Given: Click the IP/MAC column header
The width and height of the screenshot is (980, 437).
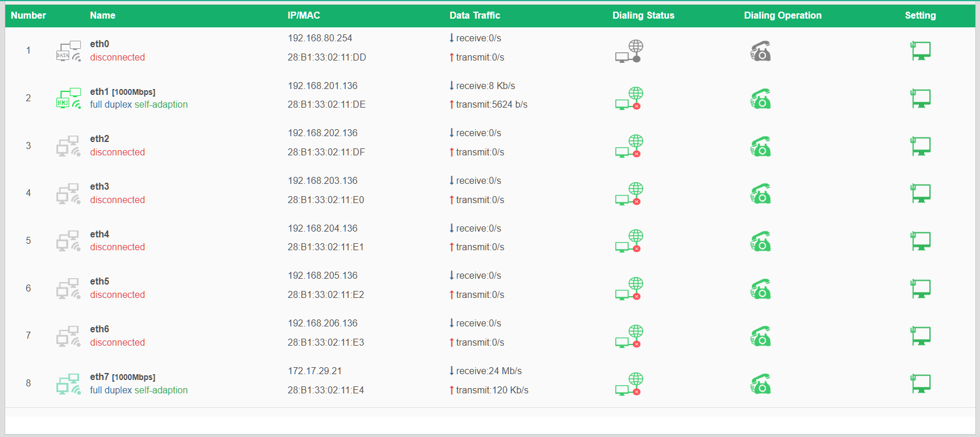Looking at the screenshot, I should [x=304, y=16].
